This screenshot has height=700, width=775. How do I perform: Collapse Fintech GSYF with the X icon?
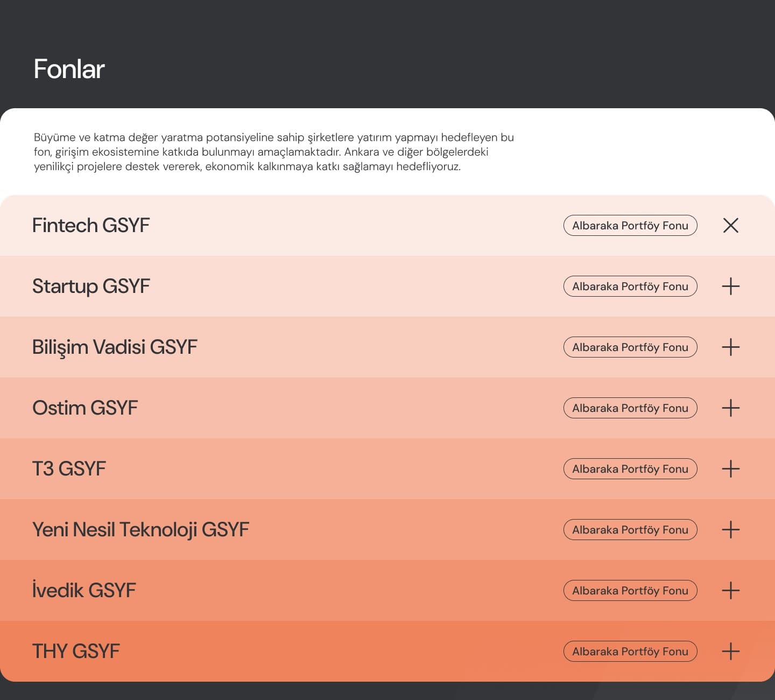pos(730,225)
